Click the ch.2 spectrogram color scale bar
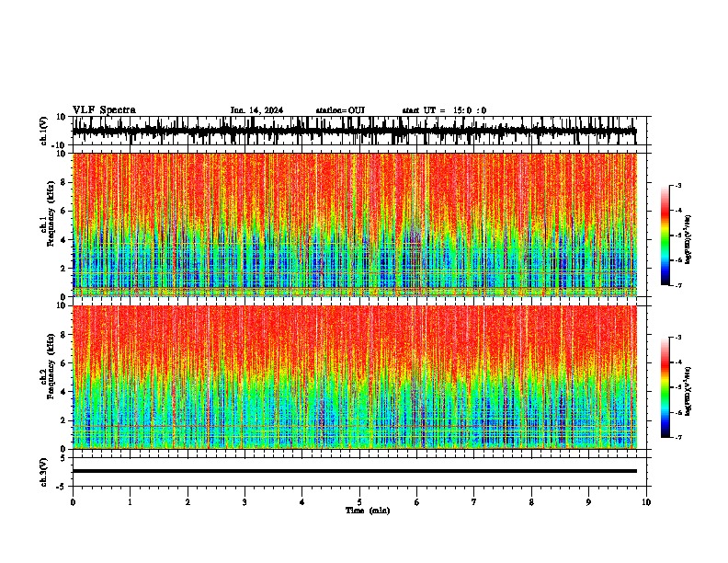This screenshot has width=728, height=563. point(665,387)
